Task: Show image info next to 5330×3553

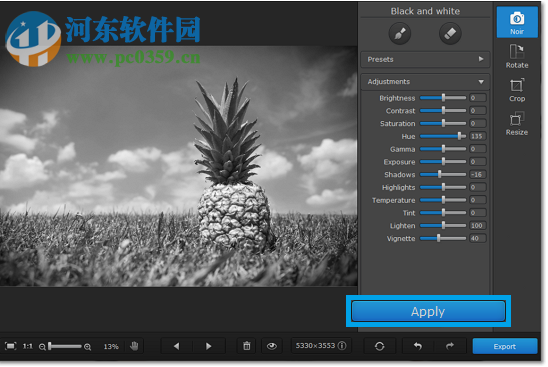Action: click(x=342, y=346)
